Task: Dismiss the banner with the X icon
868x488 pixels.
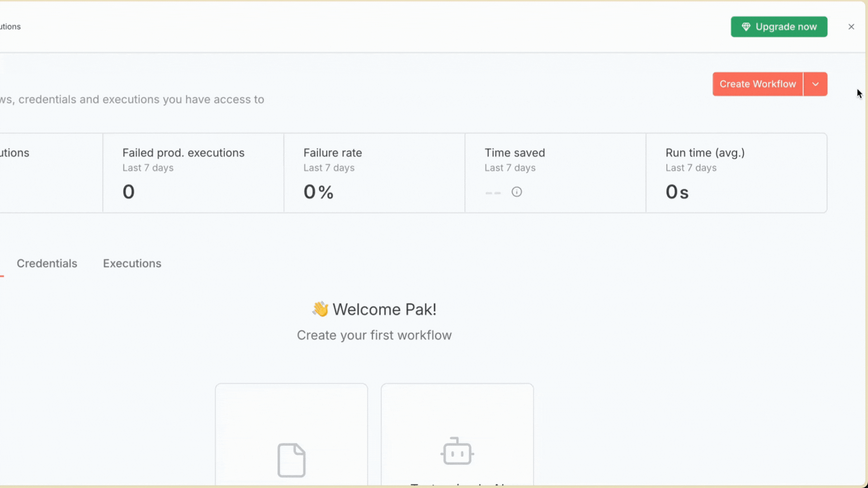Action: (x=851, y=27)
